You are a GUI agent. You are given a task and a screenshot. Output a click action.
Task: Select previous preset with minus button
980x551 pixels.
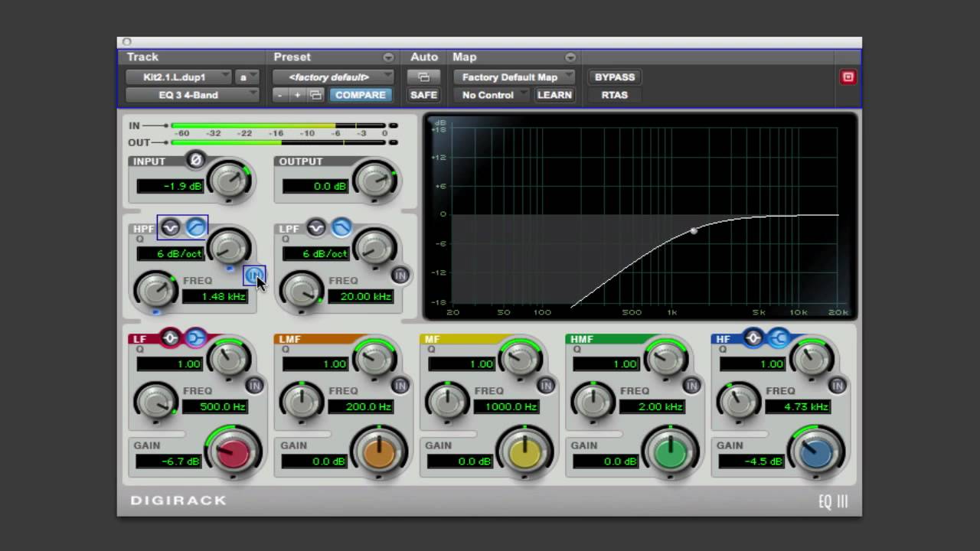point(280,95)
